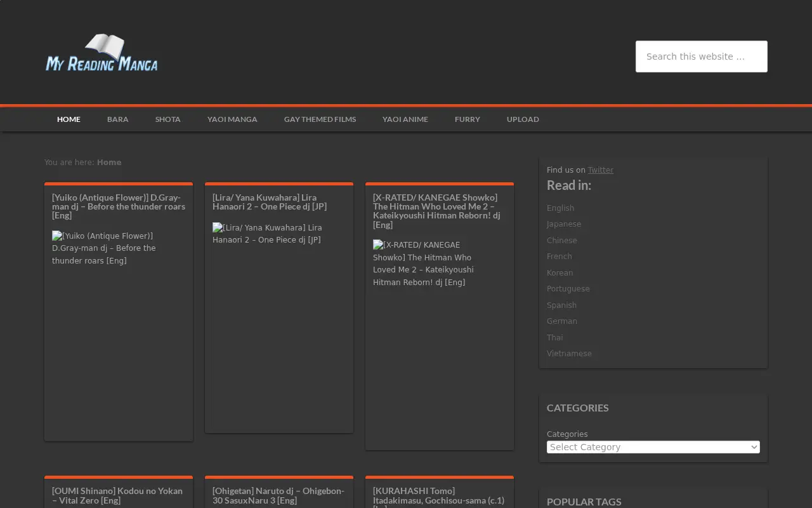The image size is (812, 508).
Task: Open Kodou no Yokan Vital Zero post
Action: click(117, 495)
